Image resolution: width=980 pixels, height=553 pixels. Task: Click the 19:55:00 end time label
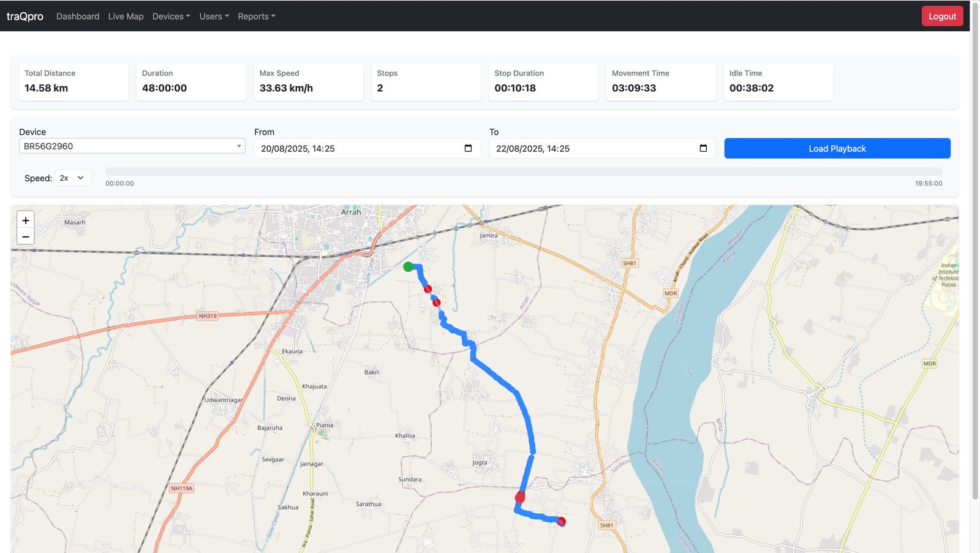pos(929,183)
